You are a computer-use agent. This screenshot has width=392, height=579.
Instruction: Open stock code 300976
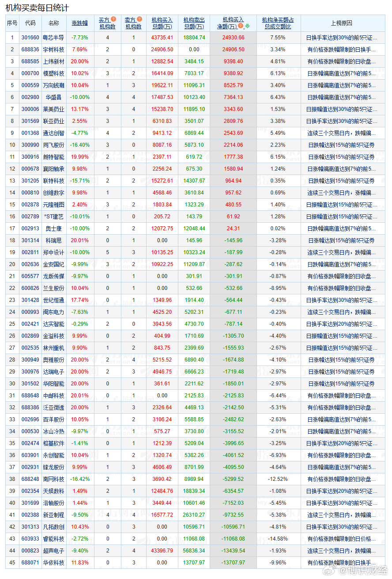30,372
